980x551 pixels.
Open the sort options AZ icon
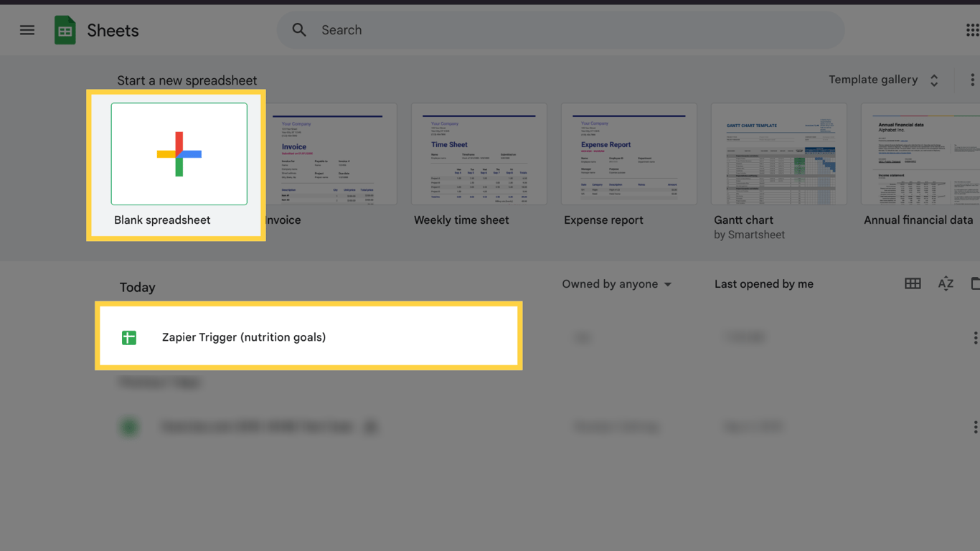coord(945,283)
